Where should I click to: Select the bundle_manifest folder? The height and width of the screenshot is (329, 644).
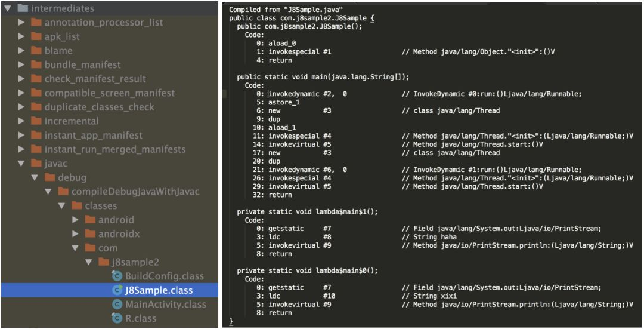[x=82, y=64]
